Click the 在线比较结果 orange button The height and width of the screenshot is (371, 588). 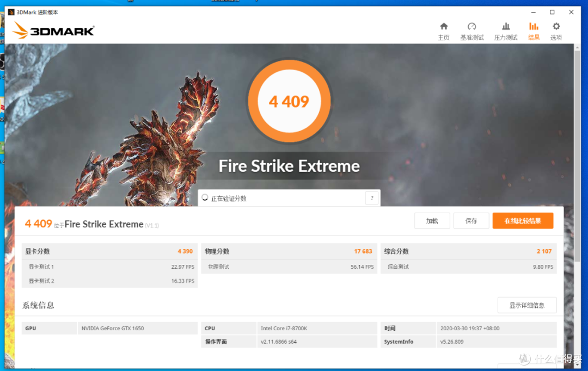point(523,221)
